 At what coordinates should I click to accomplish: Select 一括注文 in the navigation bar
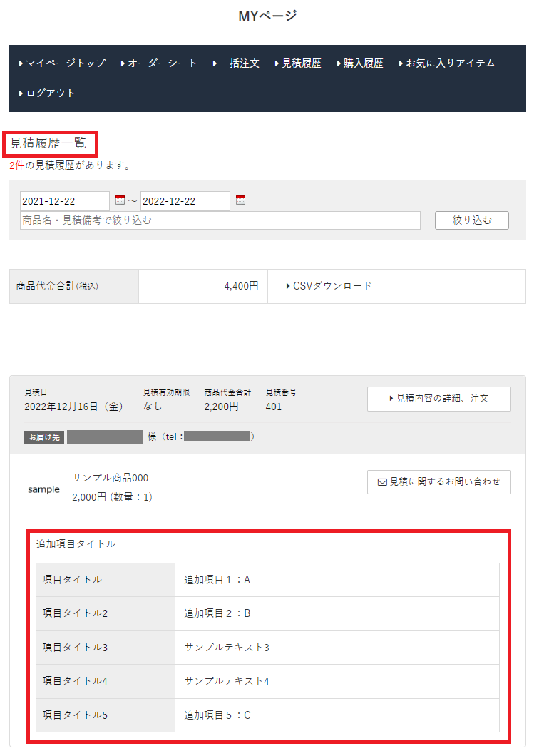(236, 63)
